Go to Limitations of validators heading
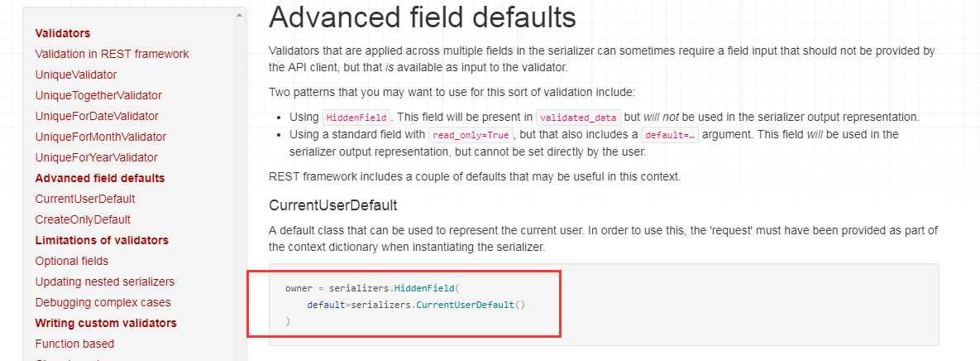980x361 pixels. (x=102, y=239)
